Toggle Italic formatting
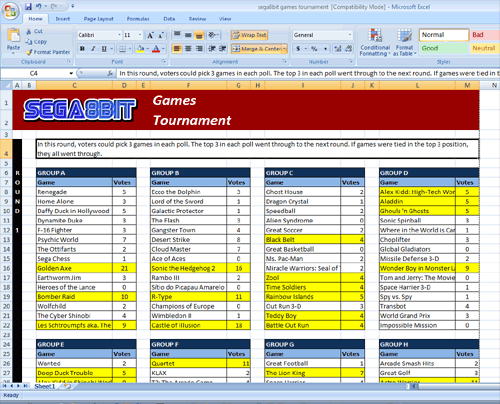This screenshot has width=500, height=404. [x=93, y=49]
